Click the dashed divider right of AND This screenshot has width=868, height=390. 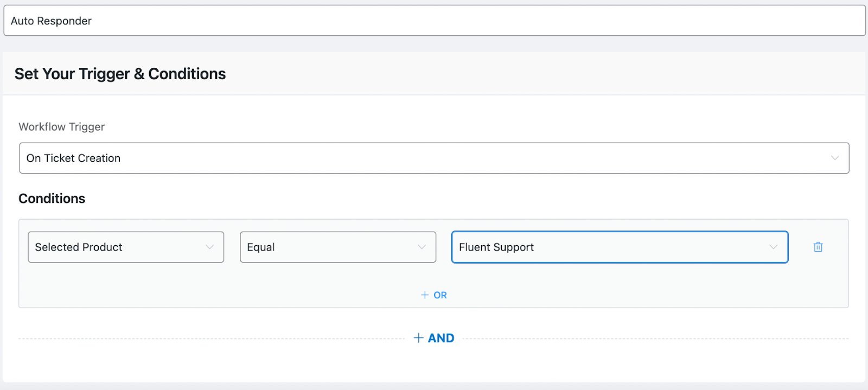651,338
